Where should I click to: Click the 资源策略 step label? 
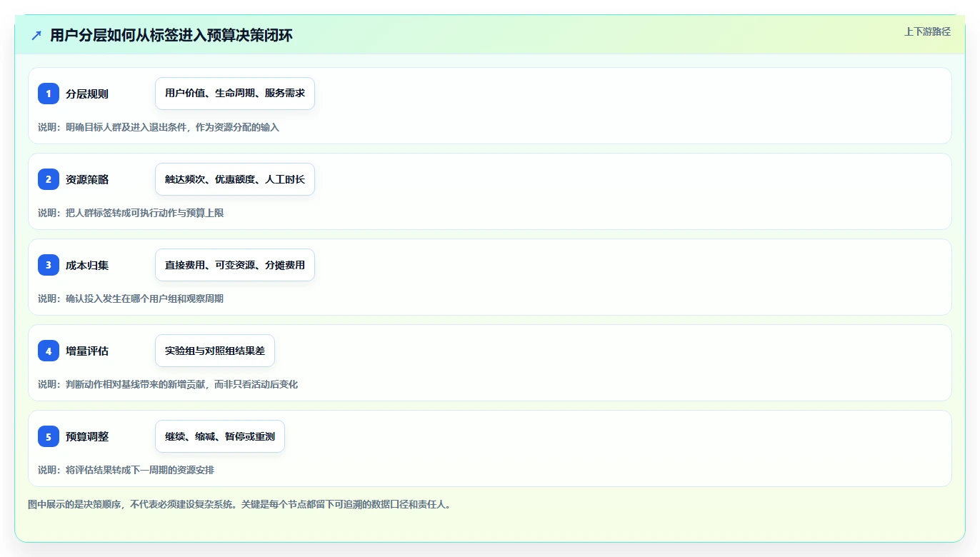pyautogui.click(x=87, y=179)
